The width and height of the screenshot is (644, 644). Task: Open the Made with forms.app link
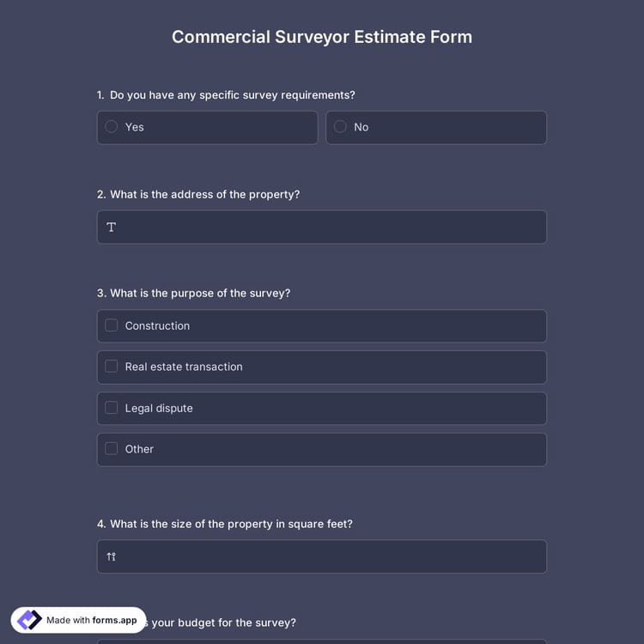91,620
